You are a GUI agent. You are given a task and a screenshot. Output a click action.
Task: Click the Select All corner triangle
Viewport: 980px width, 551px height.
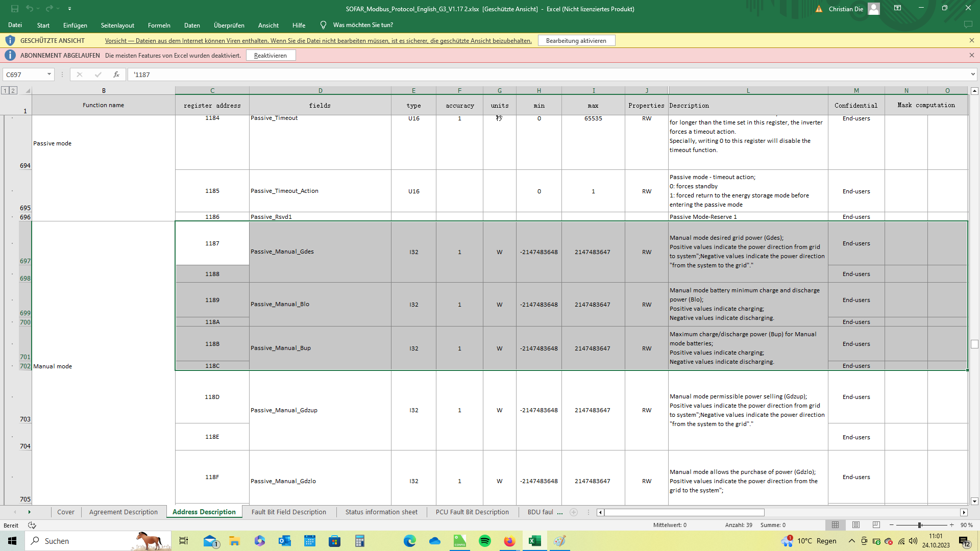[x=28, y=91]
